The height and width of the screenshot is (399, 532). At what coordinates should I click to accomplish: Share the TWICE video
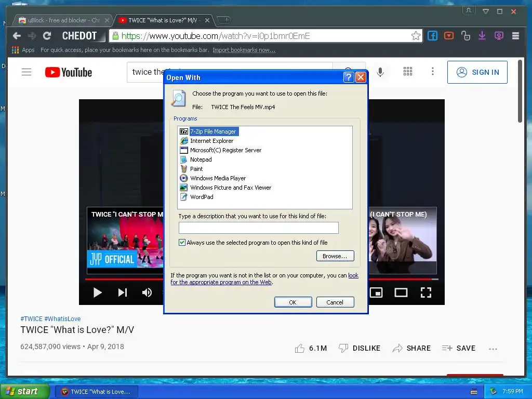tap(411, 348)
